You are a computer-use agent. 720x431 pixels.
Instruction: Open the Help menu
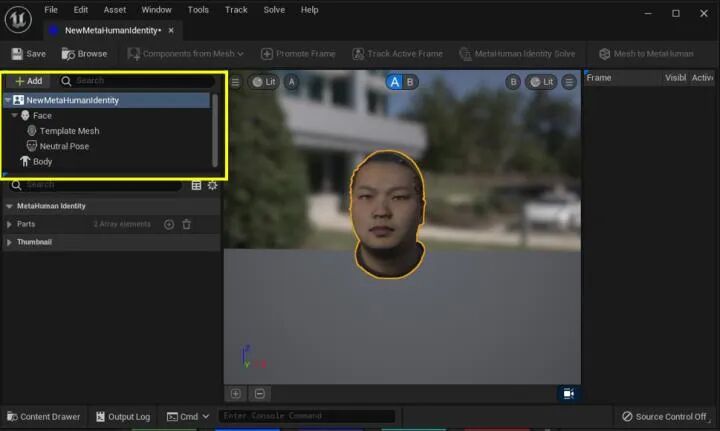click(x=309, y=10)
